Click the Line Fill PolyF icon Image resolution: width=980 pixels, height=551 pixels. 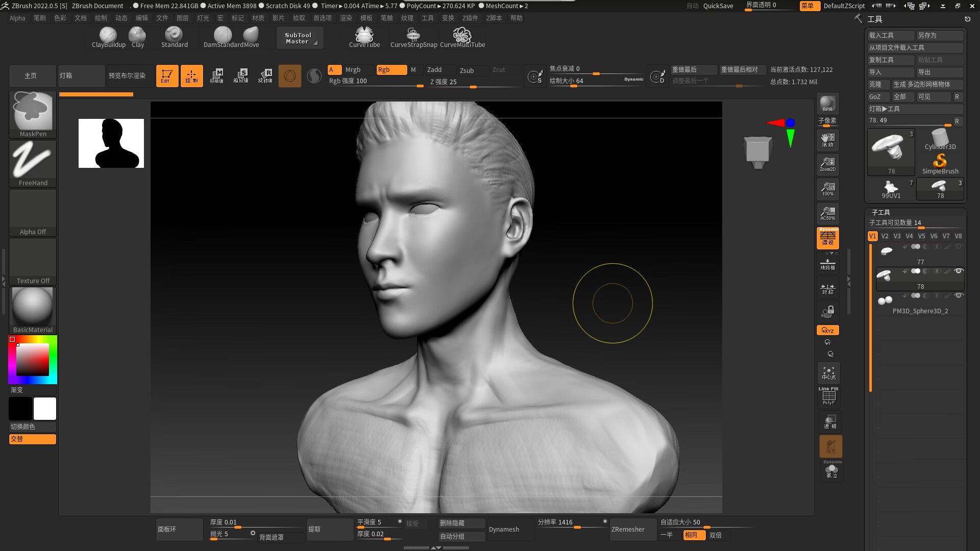pyautogui.click(x=828, y=396)
